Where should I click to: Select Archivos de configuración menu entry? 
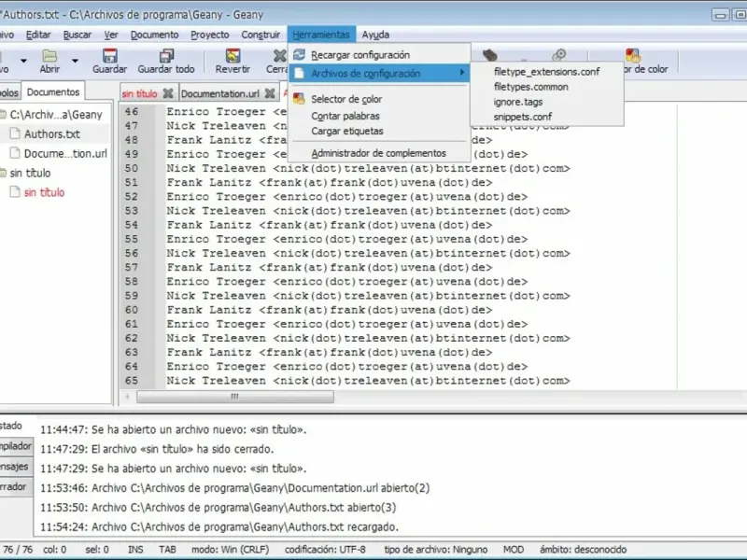(379, 74)
